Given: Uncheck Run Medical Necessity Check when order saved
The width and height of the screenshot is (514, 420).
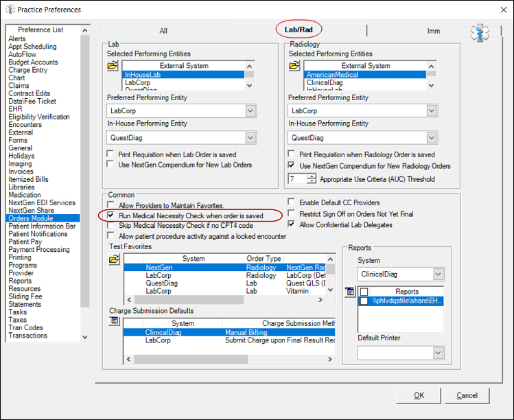Looking at the screenshot, I should click(110, 215).
